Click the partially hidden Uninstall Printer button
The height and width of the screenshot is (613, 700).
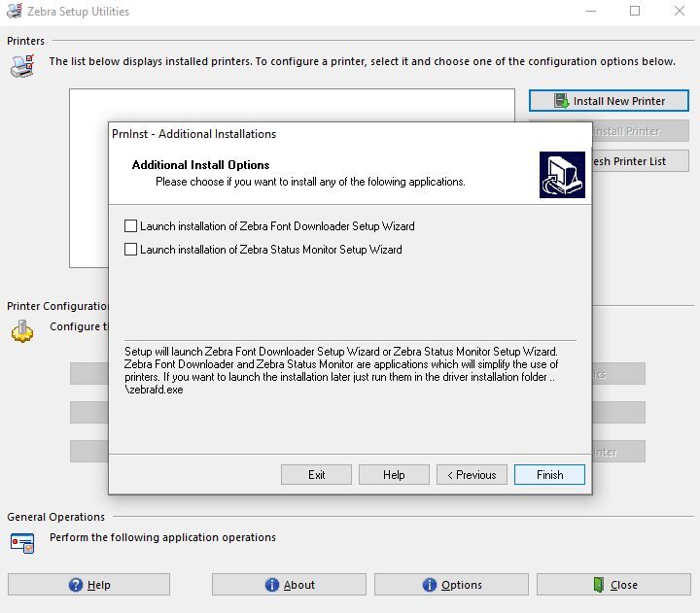coord(641,131)
